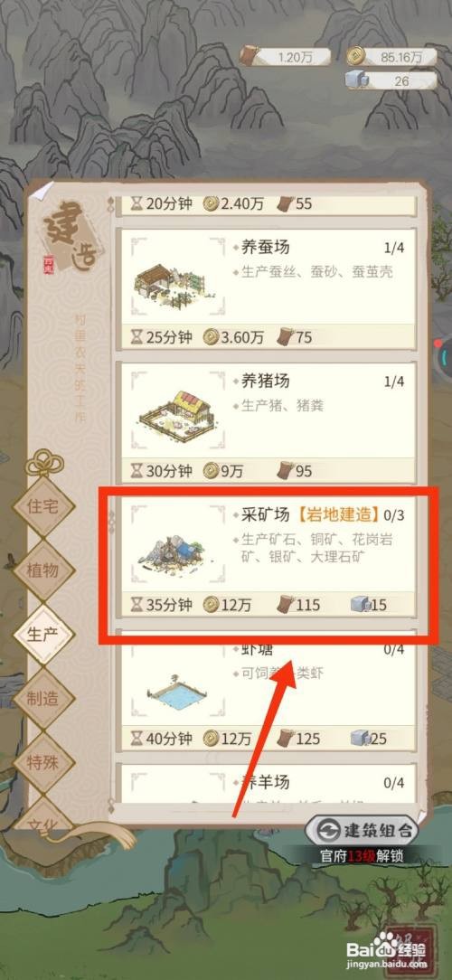This screenshot has width=452, height=980.
Task: Open the 植物 category tab
Action: tap(43, 570)
